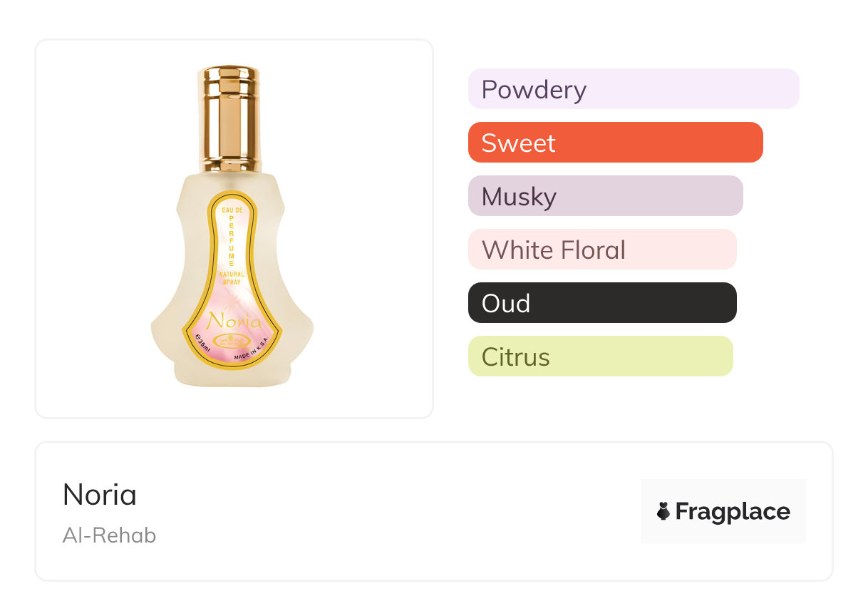Screen dimensions: 868x616
Task: Select the Powdery accord bar
Action: pos(634,89)
